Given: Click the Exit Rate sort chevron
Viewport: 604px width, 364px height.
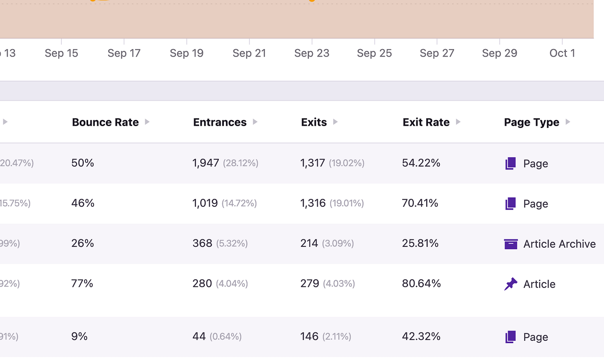Looking at the screenshot, I should pyautogui.click(x=458, y=122).
